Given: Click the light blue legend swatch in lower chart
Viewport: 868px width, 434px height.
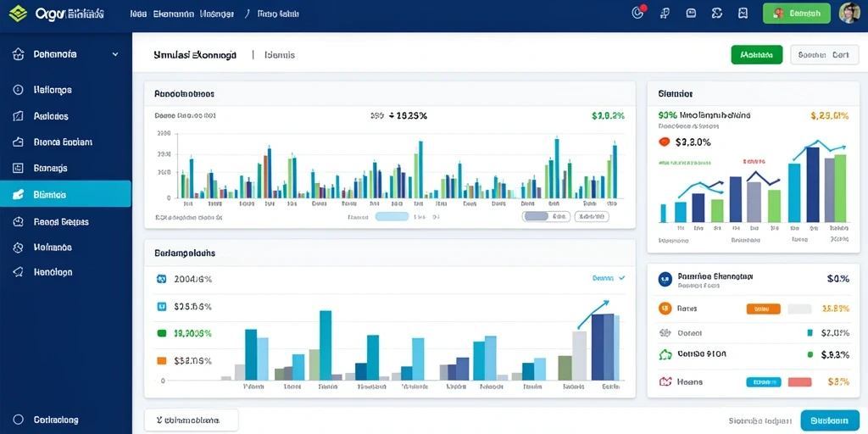Looking at the screenshot, I should 162,306.
